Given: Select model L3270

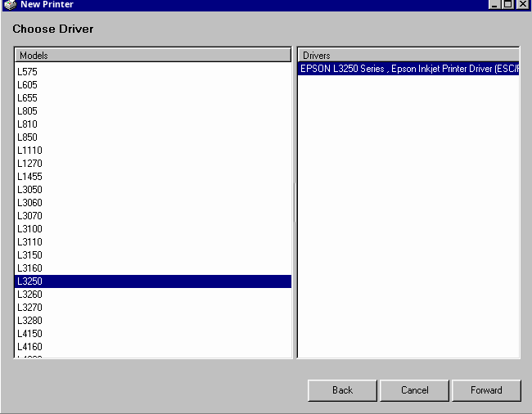Looking at the screenshot, I should point(153,308).
